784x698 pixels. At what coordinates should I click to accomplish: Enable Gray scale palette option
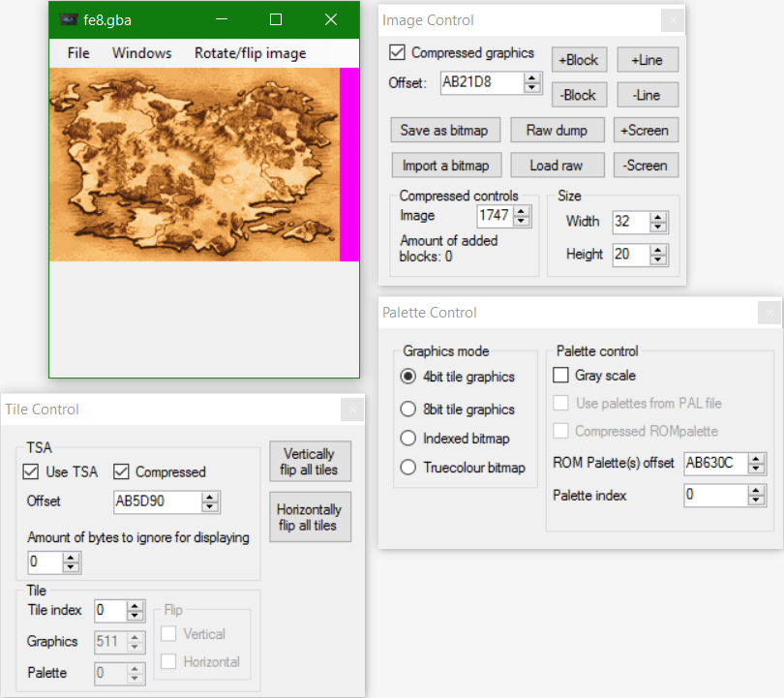click(560, 376)
